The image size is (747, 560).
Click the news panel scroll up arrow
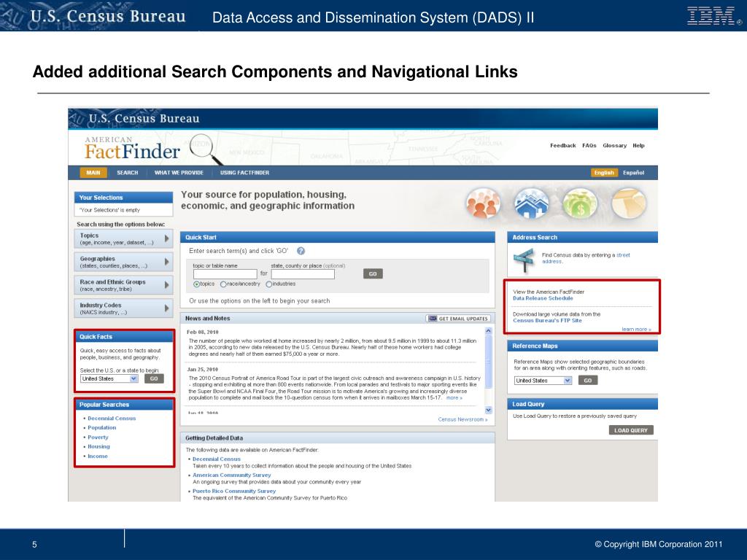click(x=488, y=330)
